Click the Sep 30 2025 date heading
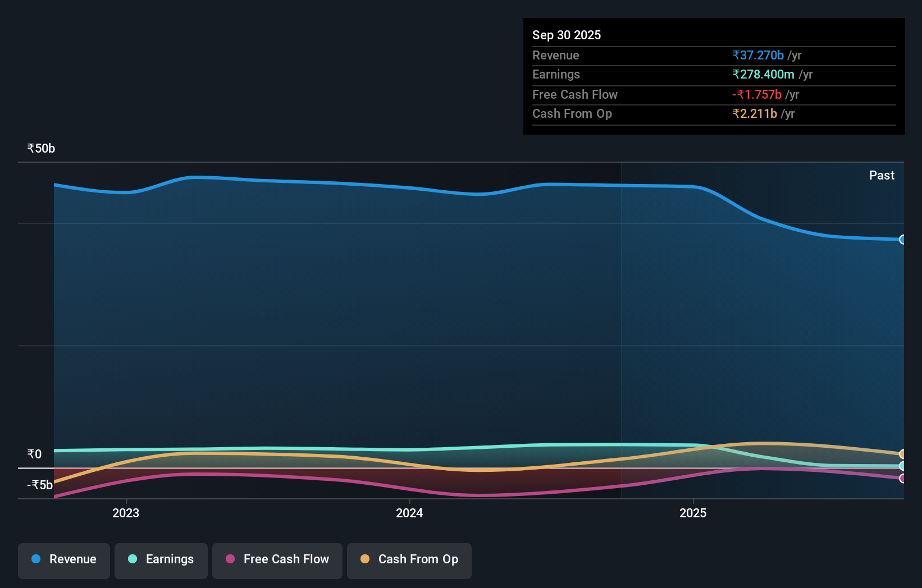The width and height of the screenshot is (922, 588). click(x=567, y=35)
